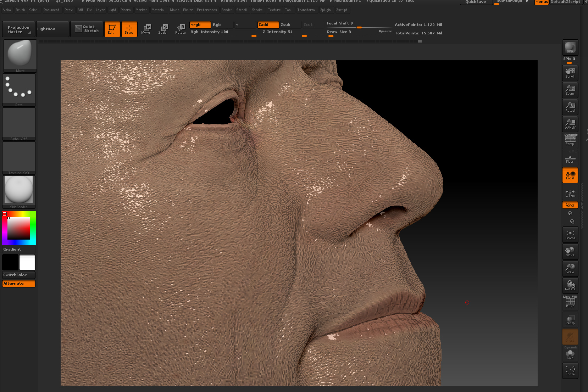Enable Mrgb painting mode
The width and height of the screenshot is (588, 392).
[200, 25]
